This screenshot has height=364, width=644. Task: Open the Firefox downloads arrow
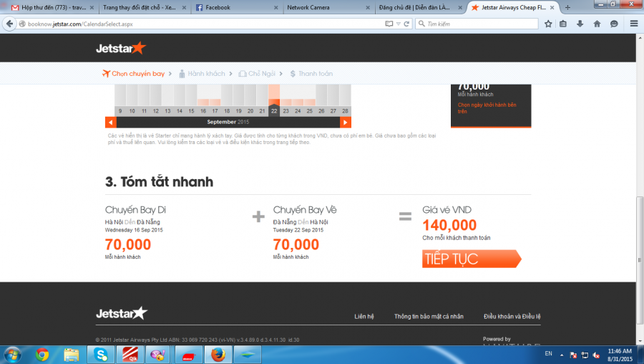pos(580,24)
